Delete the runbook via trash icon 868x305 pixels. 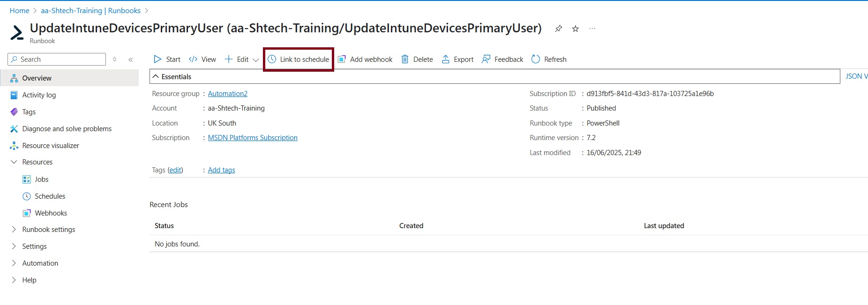[x=405, y=60]
